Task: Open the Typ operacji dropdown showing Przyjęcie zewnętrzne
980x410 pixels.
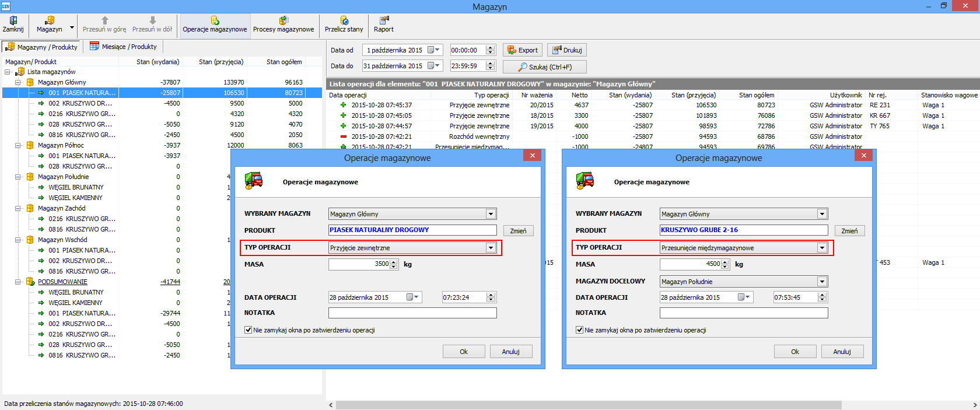Action: pyautogui.click(x=491, y=248)
